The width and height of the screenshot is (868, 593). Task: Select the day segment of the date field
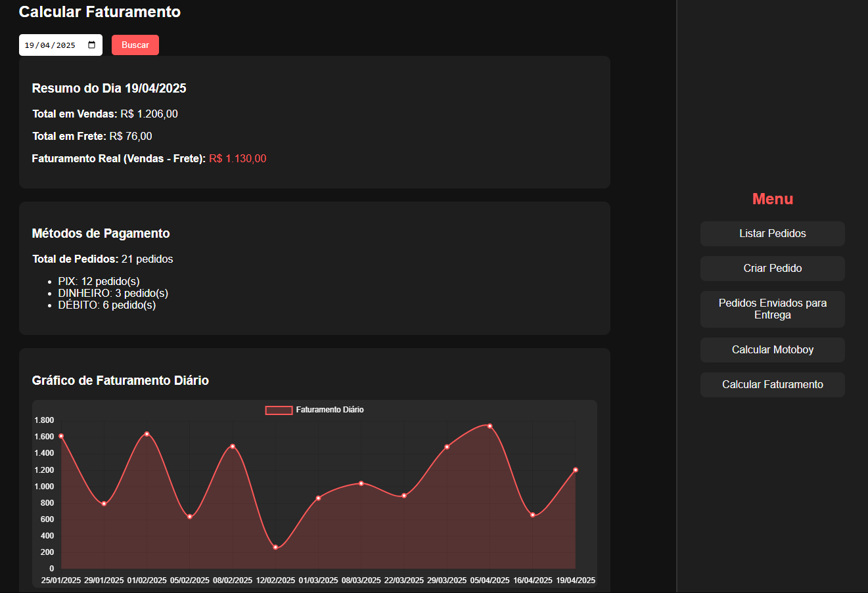[x=29, y=45]
